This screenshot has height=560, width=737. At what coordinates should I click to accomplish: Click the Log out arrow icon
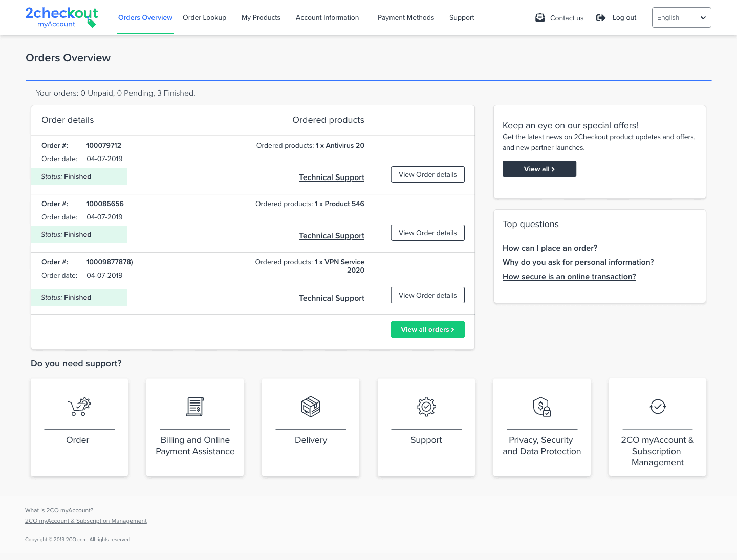click(x=601, y=18)
